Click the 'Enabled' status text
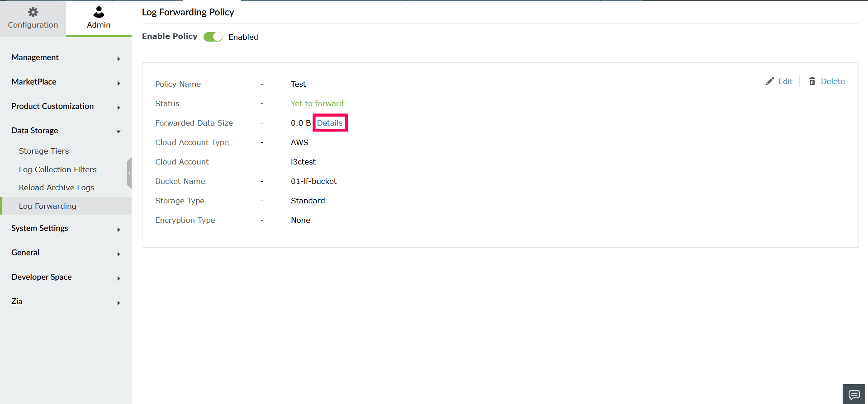 (x=243, y=37)
